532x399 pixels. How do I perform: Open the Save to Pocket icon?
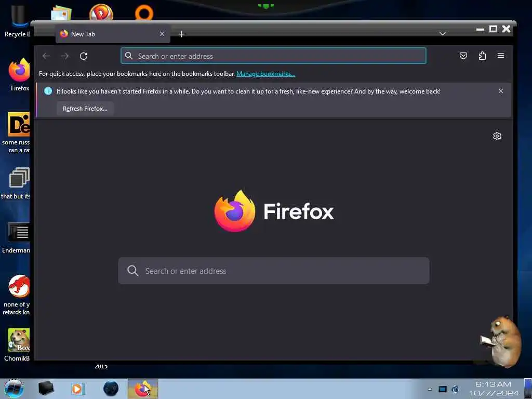tap(463, 56)
